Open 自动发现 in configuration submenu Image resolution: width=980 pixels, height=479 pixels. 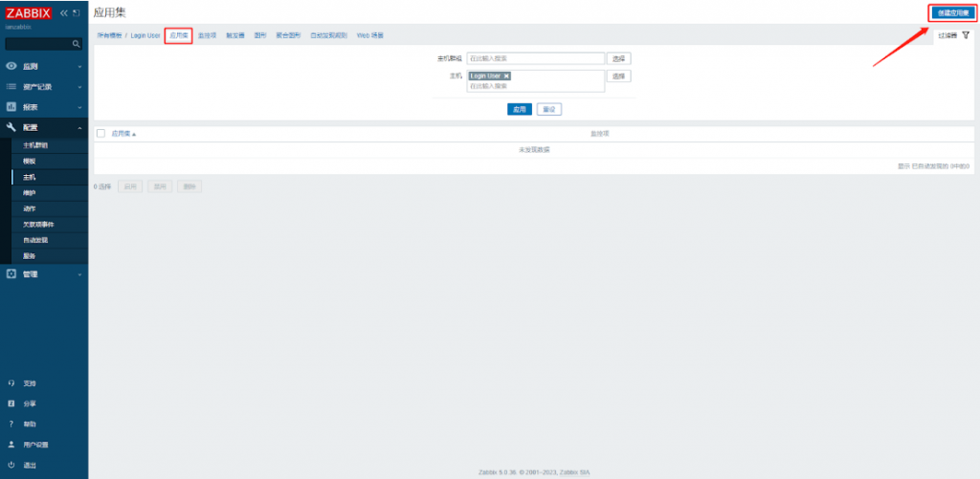point(35,240)
